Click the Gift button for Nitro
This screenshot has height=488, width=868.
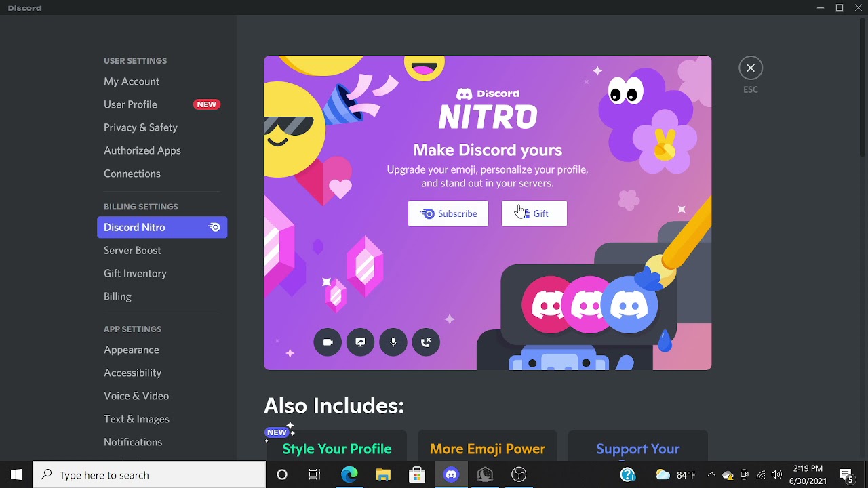pos(534,213)
